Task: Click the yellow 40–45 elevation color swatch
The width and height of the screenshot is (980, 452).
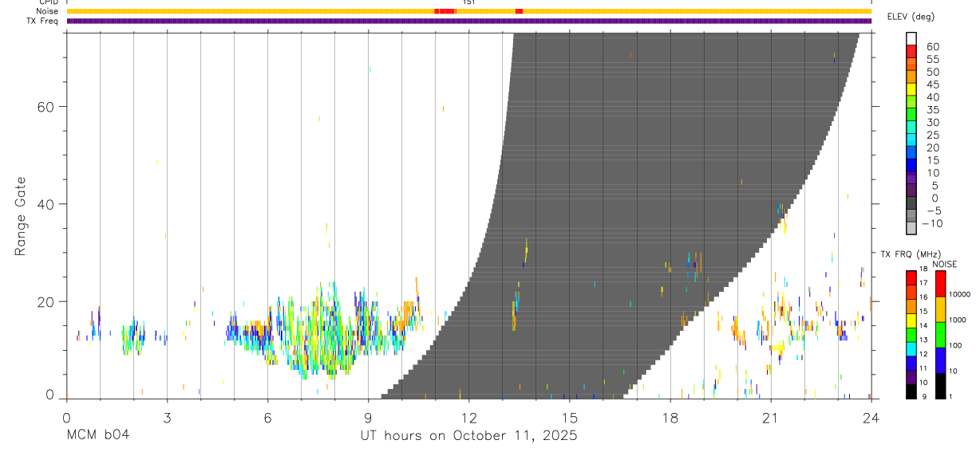Action: (911, 90)
